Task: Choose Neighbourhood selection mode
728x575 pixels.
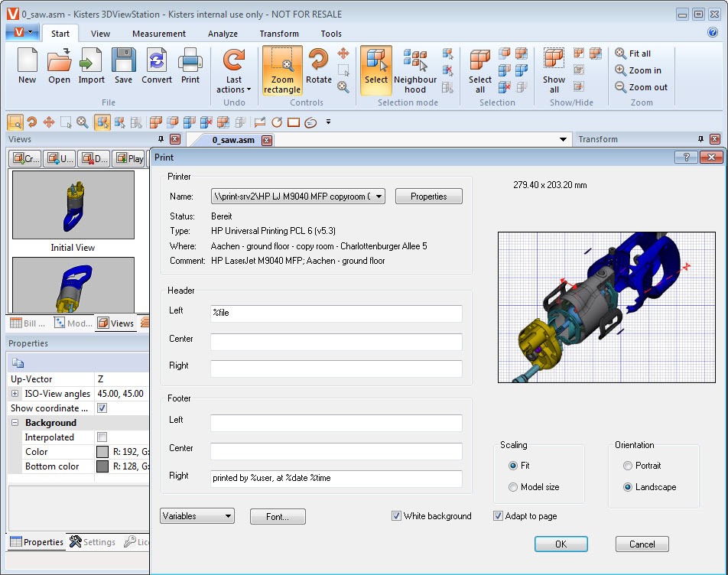Action: click(x=415, y=70)
